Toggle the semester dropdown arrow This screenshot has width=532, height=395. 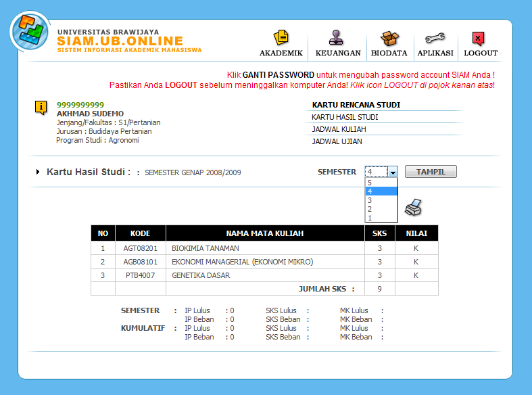tap(393, 172)
